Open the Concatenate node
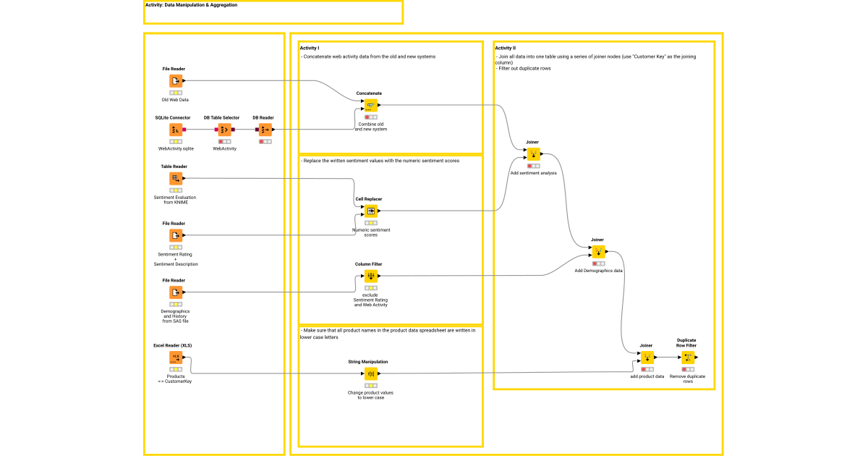The image size is (868, 456). click(x=369, y=104)
